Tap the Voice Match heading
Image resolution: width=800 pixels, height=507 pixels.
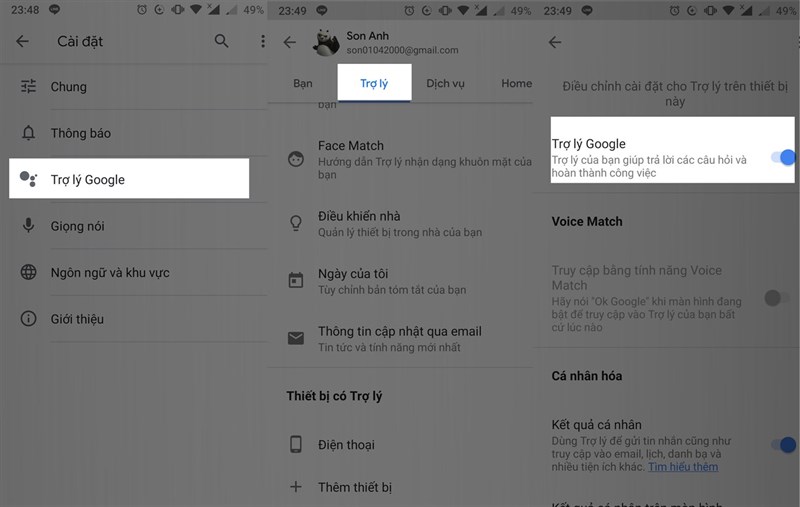tap(587, 221)
